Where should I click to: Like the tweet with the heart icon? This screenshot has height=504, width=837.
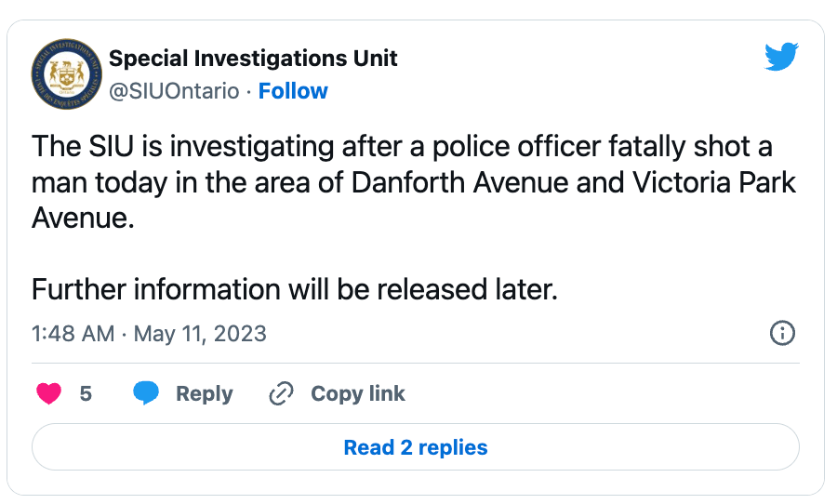coord(48,393)
